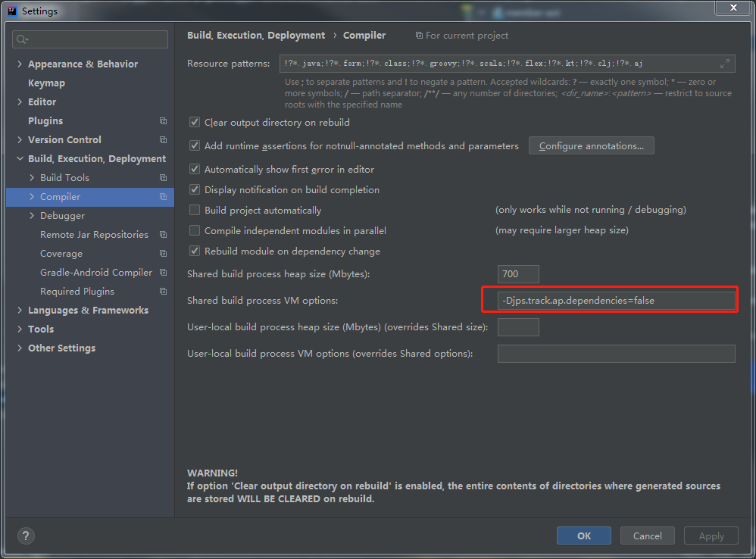The width and height of the screenshot is (756, 559).
Task: Confirm settings with OK button
Action: pos(584,536)
